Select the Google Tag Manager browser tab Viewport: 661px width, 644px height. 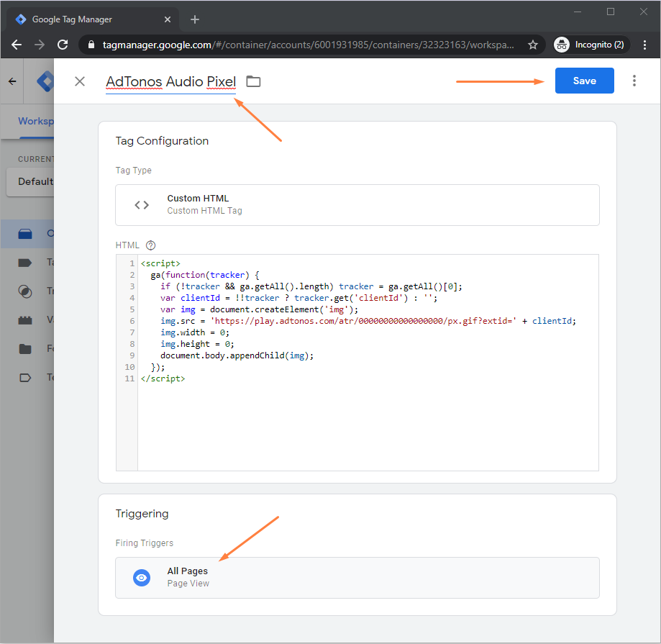93,19
